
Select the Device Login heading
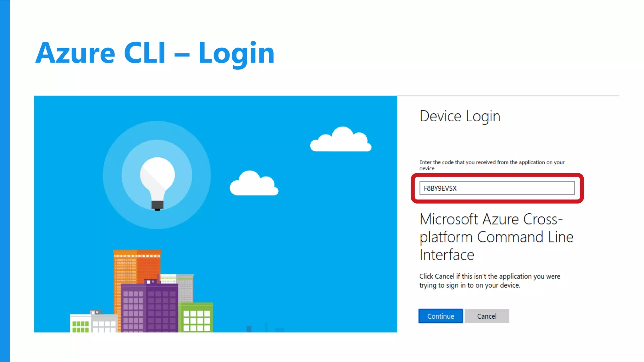point(460,117)
